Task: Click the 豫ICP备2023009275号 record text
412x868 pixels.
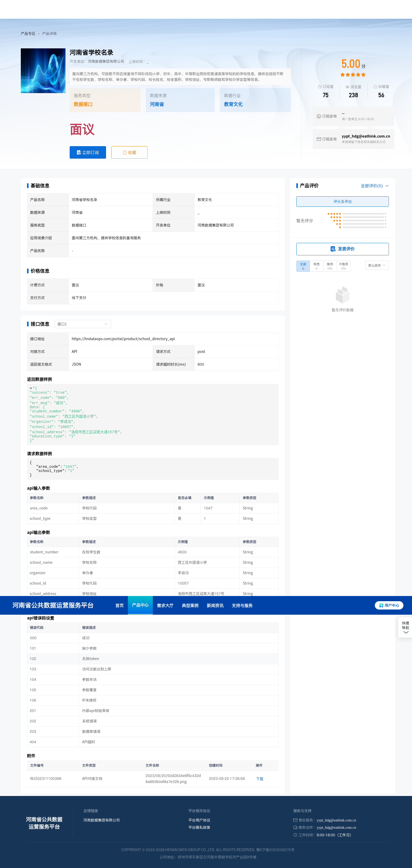Action: point(275,850)
